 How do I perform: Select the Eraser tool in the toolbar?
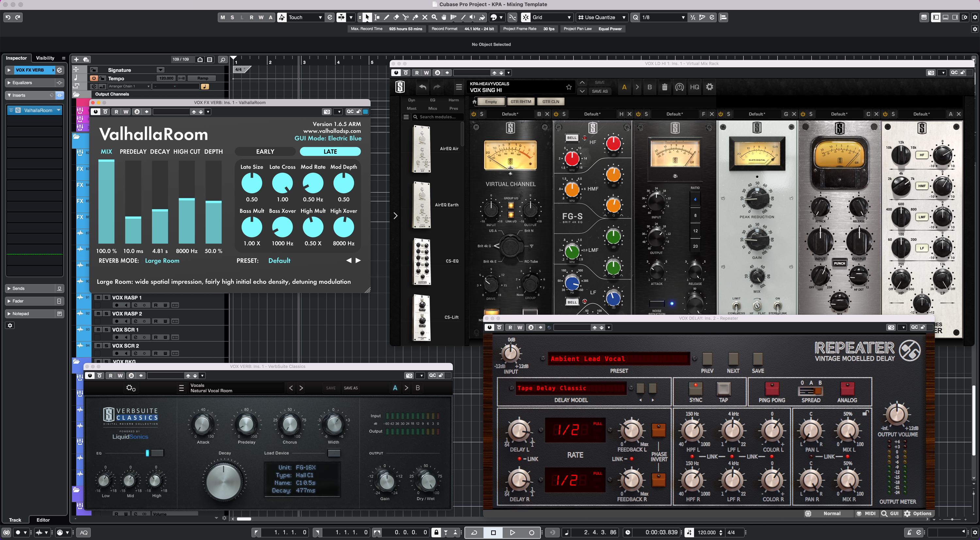pyautogui.click(x=396, y=17)
